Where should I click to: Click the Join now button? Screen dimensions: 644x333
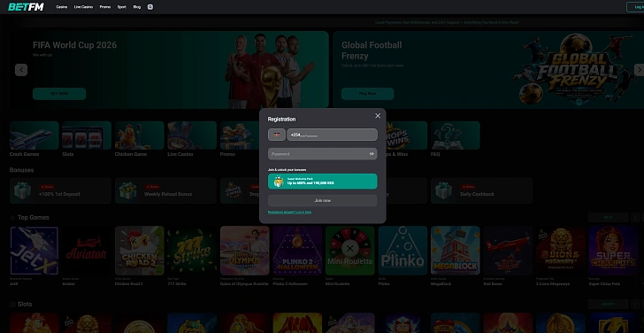(x=322, y=200)
